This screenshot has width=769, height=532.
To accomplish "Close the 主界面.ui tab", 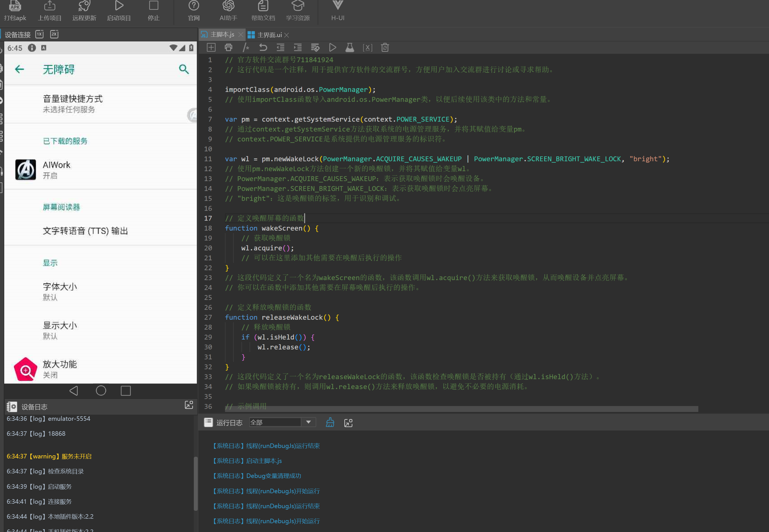I will 287,35.
